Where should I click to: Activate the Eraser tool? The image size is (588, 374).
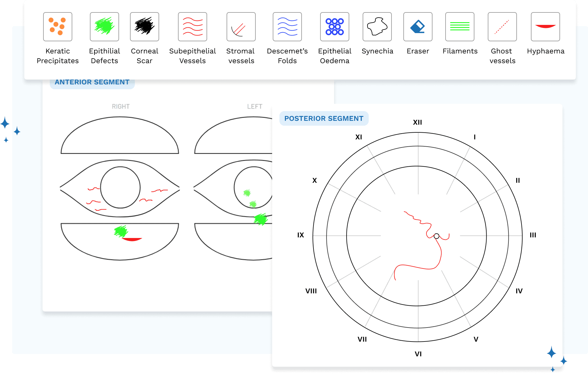pyautogui.click(x=418, y=26)
